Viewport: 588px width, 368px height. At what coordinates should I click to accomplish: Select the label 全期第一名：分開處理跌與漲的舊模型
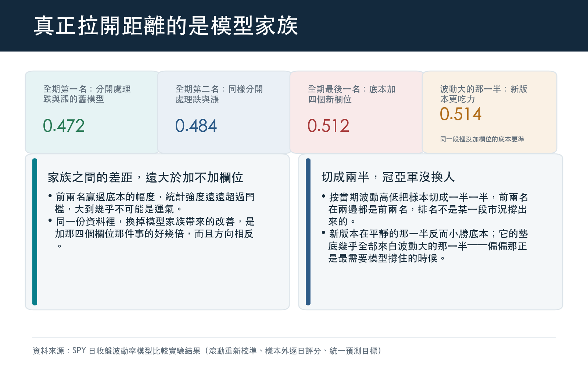87,94
